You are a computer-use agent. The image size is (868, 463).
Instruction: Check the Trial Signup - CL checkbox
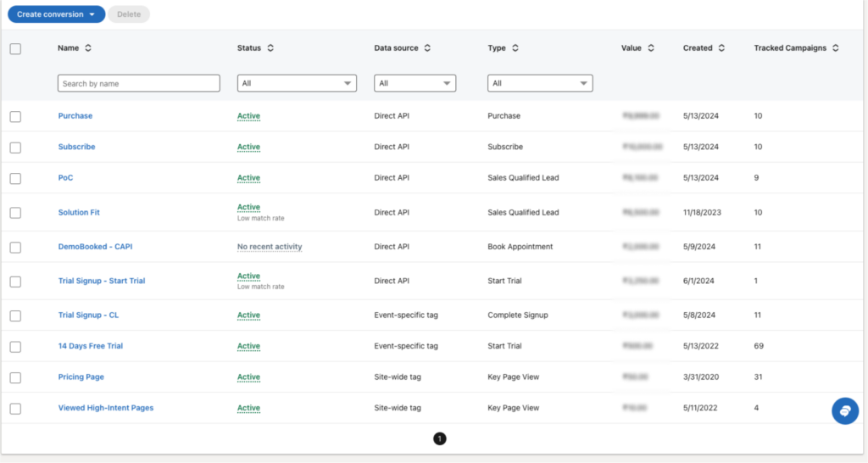[15, 315]
